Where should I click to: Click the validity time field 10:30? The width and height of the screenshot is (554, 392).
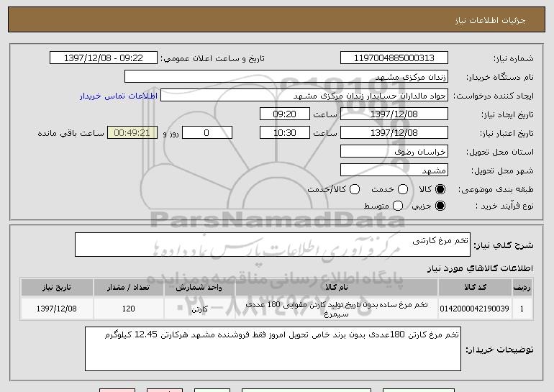pos(285,133)
